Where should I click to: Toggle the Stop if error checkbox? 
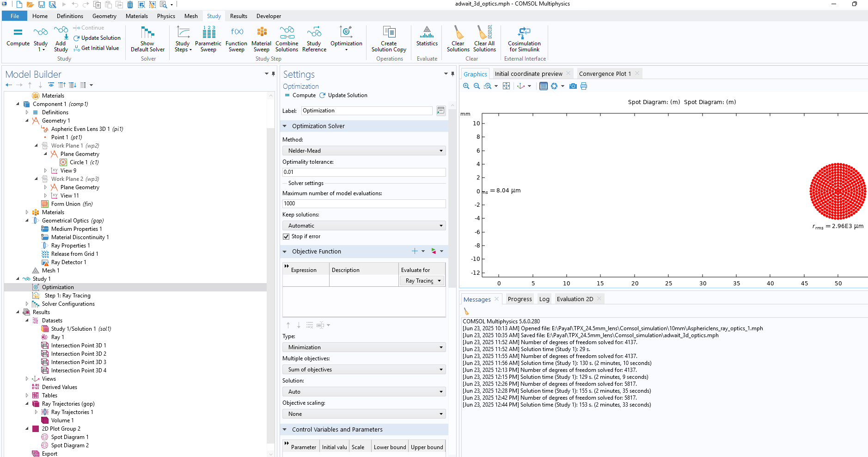click(286, 236)
